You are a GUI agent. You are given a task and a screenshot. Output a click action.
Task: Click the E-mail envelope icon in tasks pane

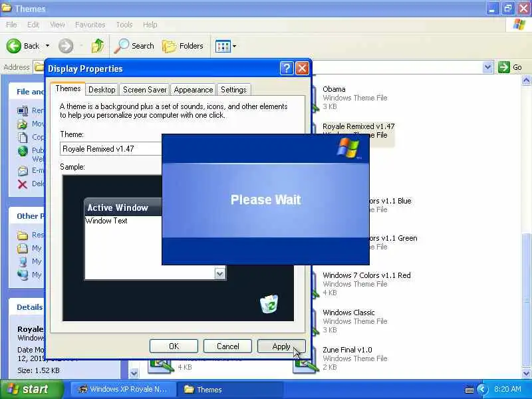23,171
